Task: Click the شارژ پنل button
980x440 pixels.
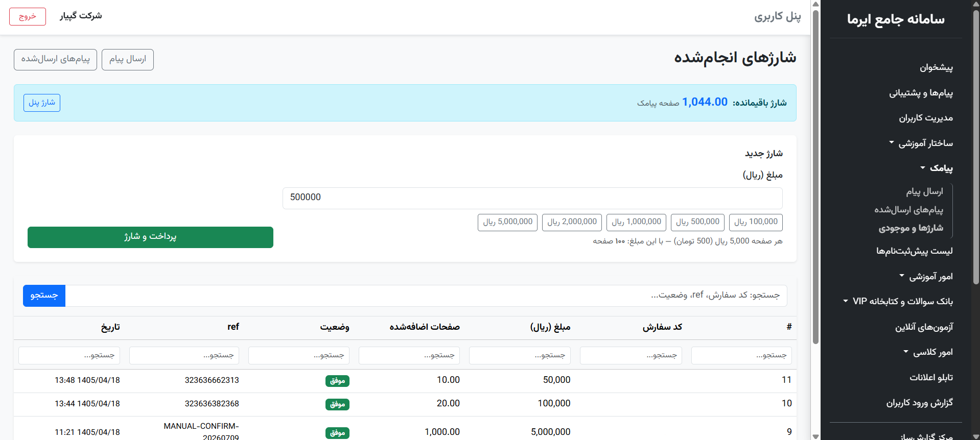Action: click(x=42, y=103)
